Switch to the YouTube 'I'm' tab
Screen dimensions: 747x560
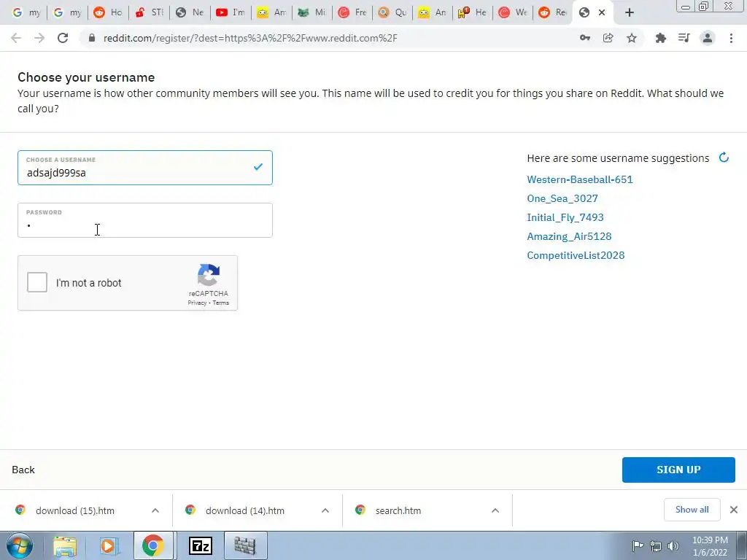click(230, 13)
